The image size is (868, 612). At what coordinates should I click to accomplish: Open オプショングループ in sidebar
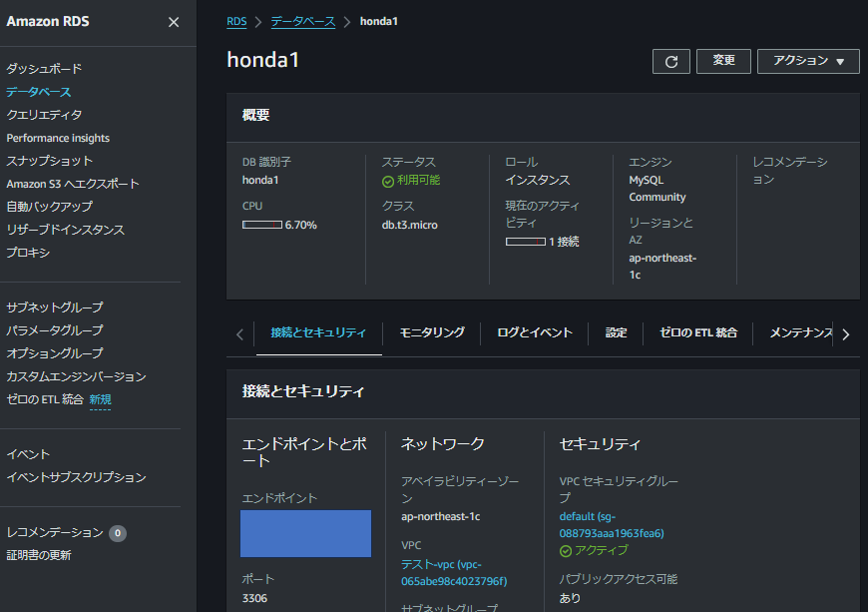pyautogui.click(x=55, y=353)
